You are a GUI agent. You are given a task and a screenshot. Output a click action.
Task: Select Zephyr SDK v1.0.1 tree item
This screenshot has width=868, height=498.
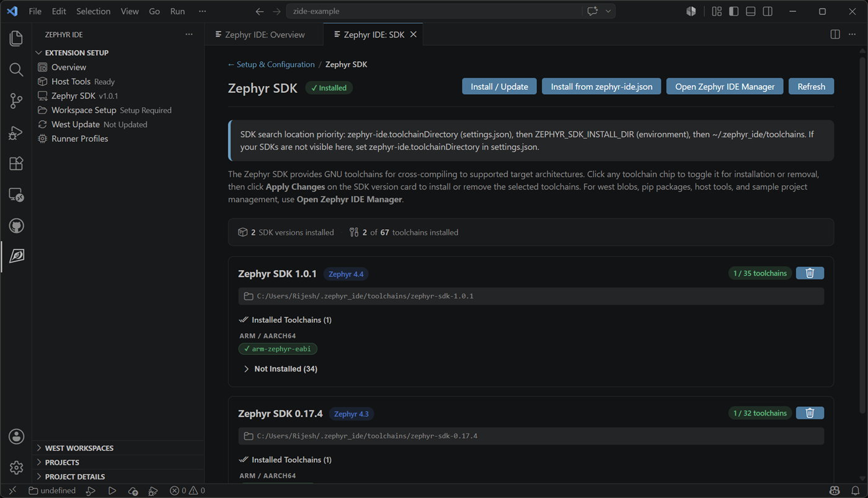pyautogui.click(x=118, y=95)
